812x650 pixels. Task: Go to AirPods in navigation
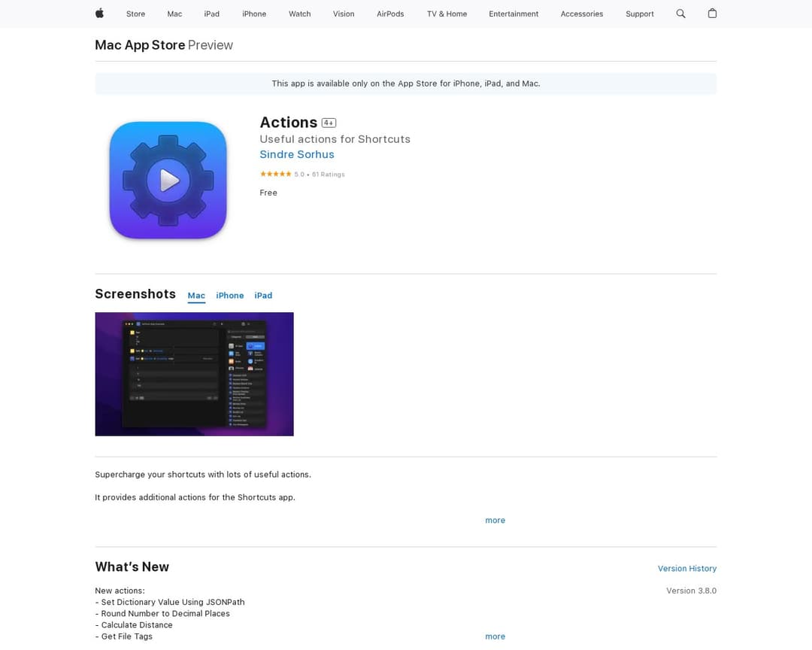[390, 14]
